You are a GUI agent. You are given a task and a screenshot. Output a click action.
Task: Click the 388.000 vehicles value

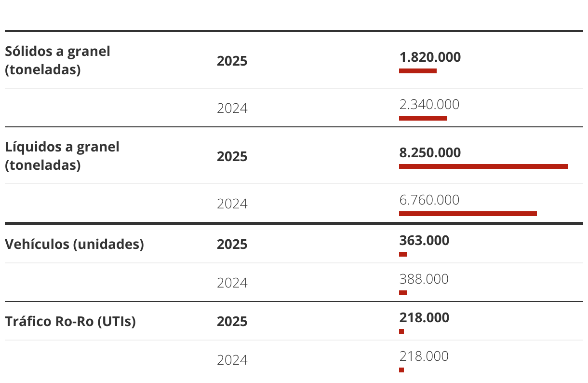[424, 279]
